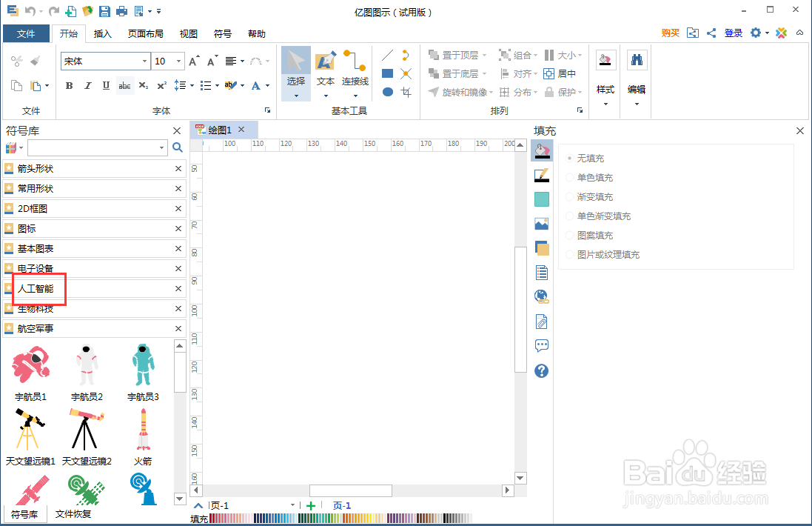Open the hyperlink panel icon
Screen dimensions: 812x526
(x=542, y=296)
